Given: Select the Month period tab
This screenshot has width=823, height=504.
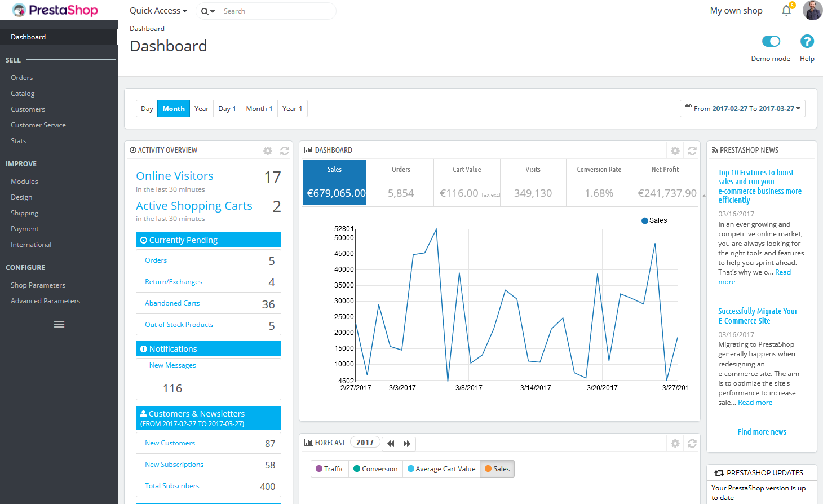Looking at the screenshot, I should click(x=174, y=109).
